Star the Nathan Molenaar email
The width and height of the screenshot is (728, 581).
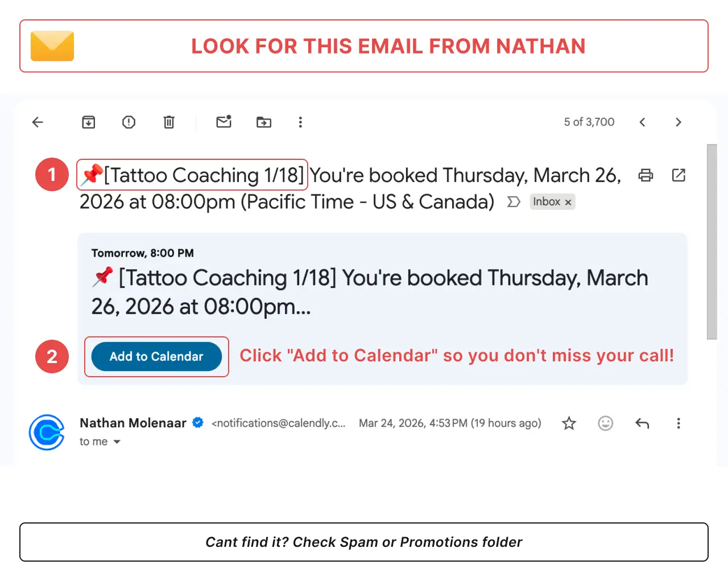tap(569, 423)
